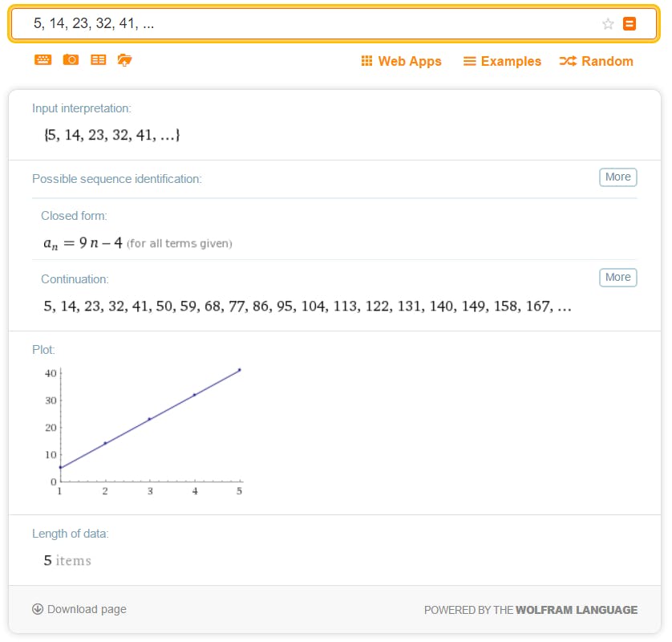Click the continuation number sequence
The image size is (672, 642).
[x=307, y=306]
